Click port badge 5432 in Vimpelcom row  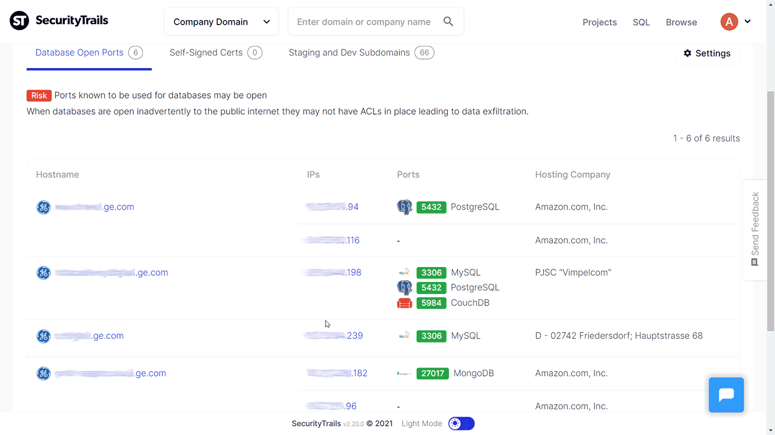431,288
